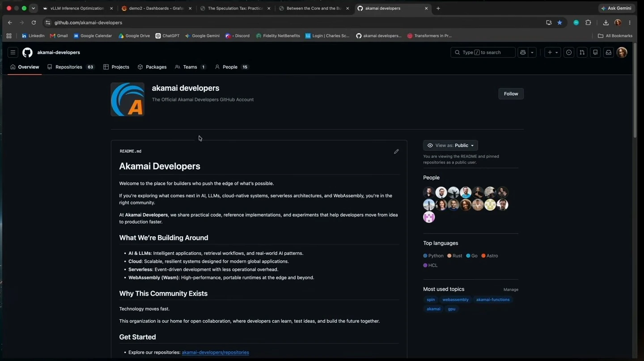Filter by HCL language
644x361 pixels.
click(431, 265)
